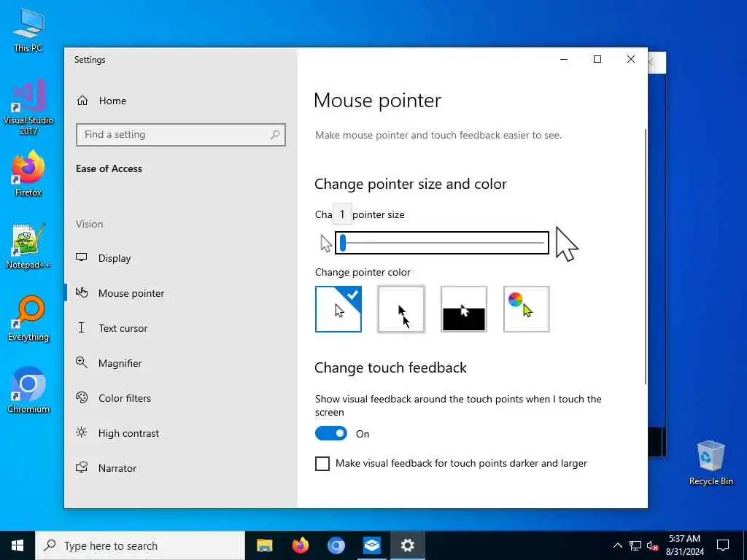The height and width of the screenshot is (560, 747).
Task: Select Visual Studio 2017 desktop shortcut
Action: coord(28,107)
